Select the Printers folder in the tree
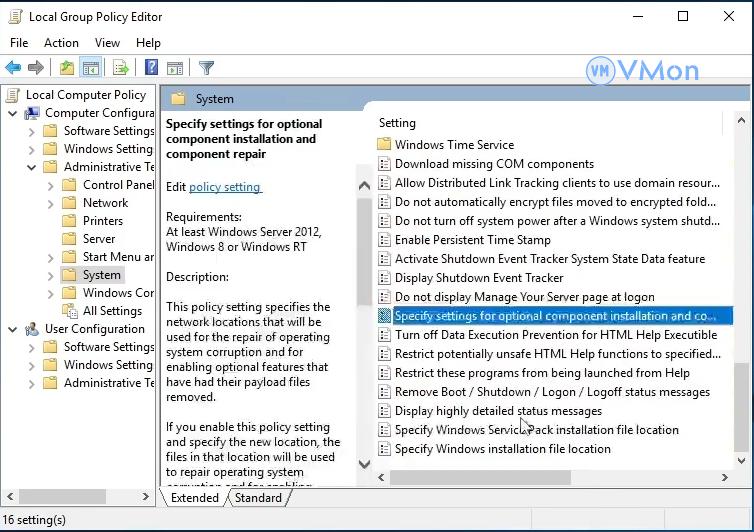The width and height of the screenshot is (754, 532). click(x=103, y=221)
